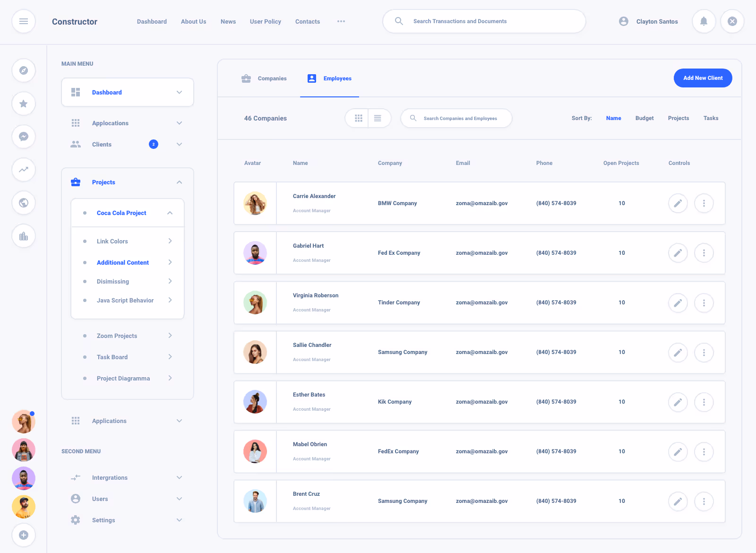The height and width of the screenshot is (553, 756).
Task: Open more options for Carrie Alexander row
Action: click(704, 203)
